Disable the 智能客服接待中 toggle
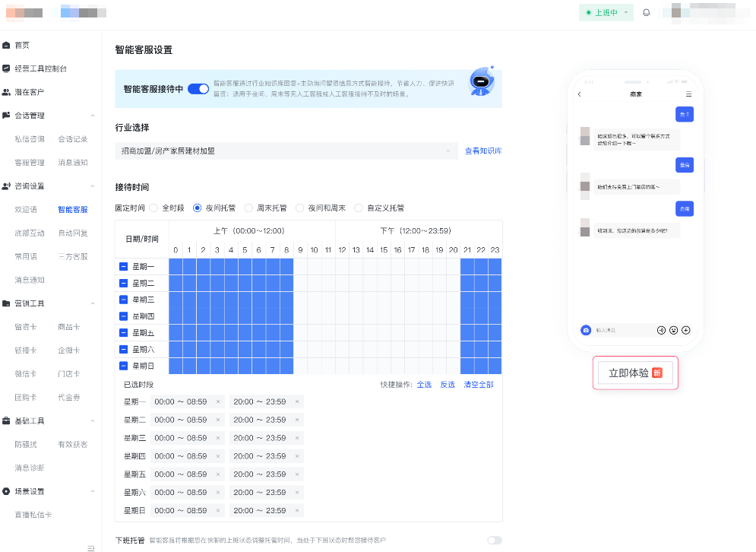 [x=198, y=88]
